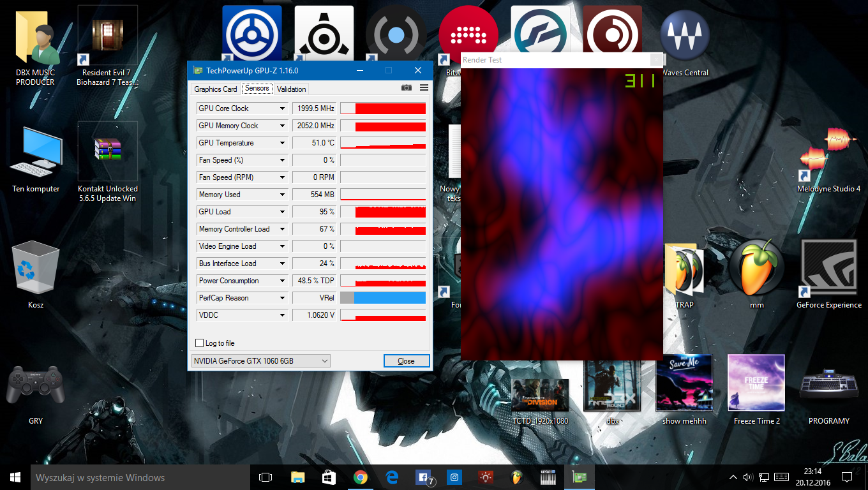Open the GPU Temperature sensor dropdown
Image resolution: width=868 pixels, height=490 pixels.
pos(282,143)
